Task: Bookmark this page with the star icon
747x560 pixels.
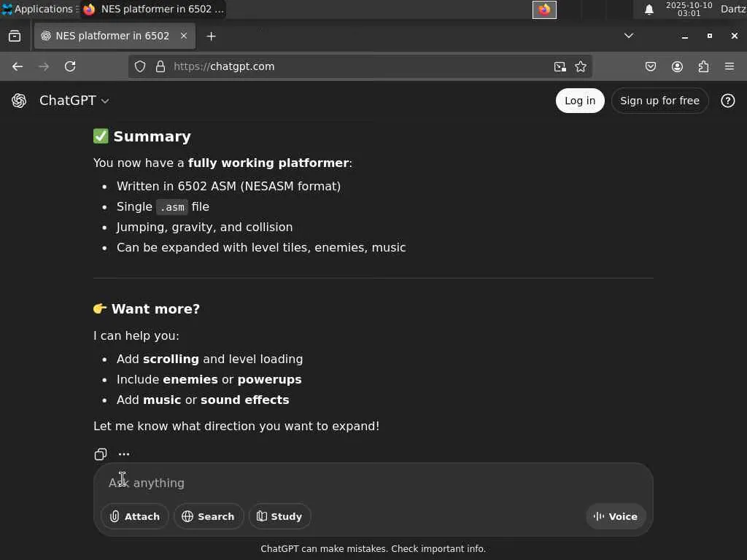Action: click(580, 66)
